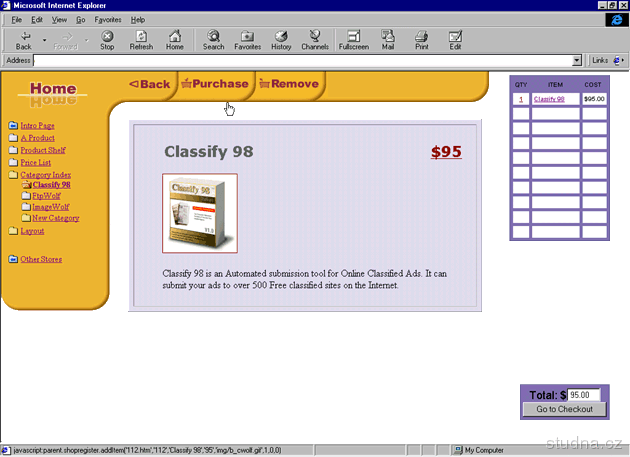Open the Address bar dropdown arrow
630x457 pixels.
pos(577,60)
